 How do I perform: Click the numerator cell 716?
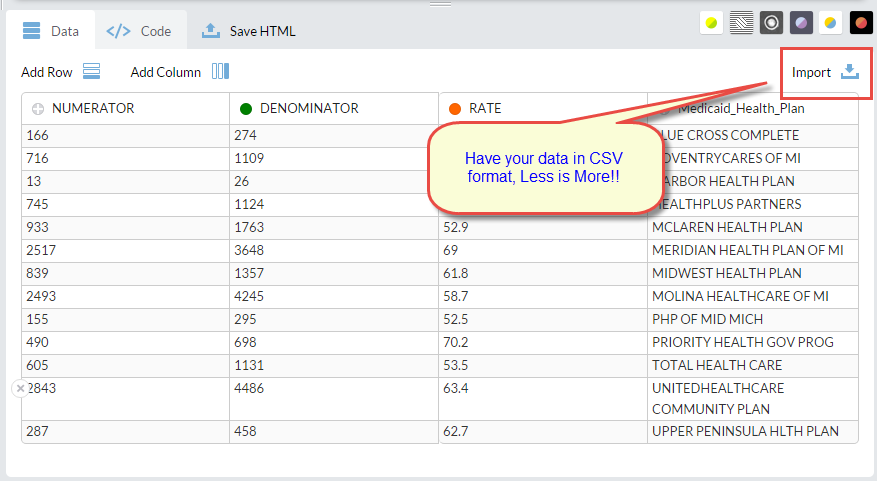point(126,159)
